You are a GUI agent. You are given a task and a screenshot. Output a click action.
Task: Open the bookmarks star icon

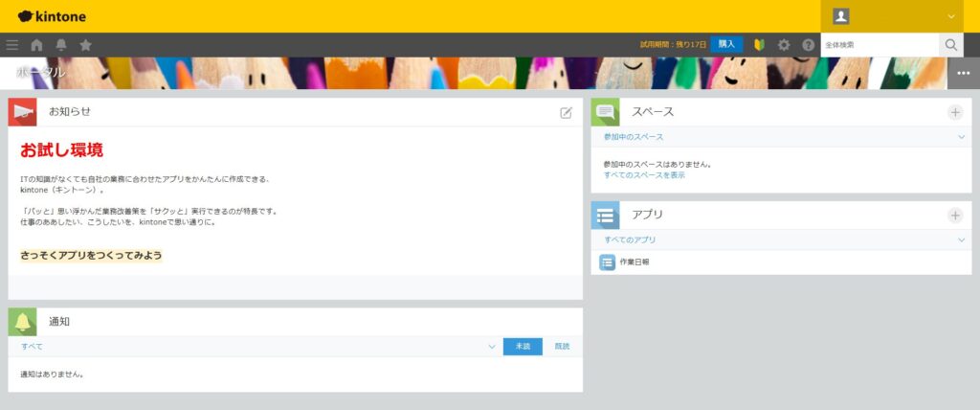(x=85, y=45)
